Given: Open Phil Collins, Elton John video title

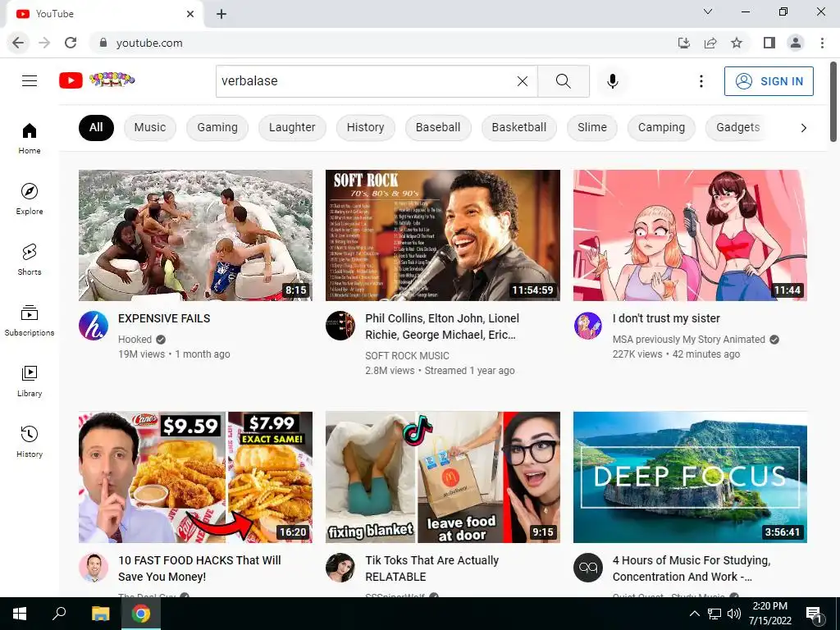Looking at the screenshot, I should (x=442, y=326).
